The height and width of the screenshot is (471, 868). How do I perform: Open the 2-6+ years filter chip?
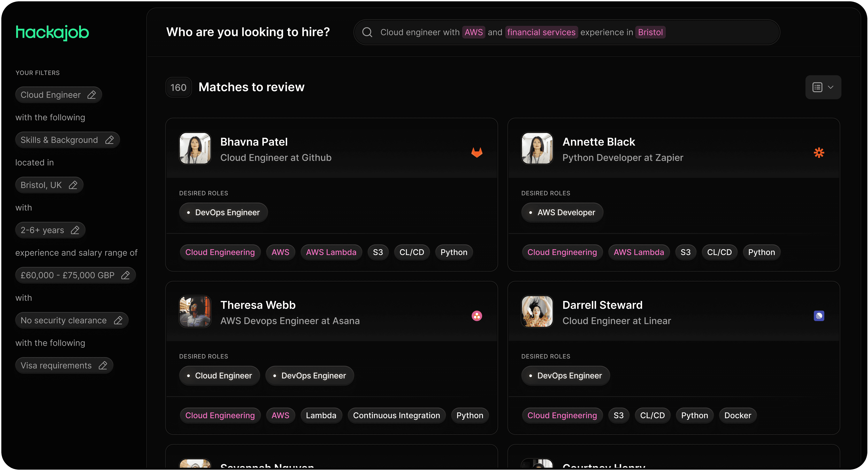(50, 230)
